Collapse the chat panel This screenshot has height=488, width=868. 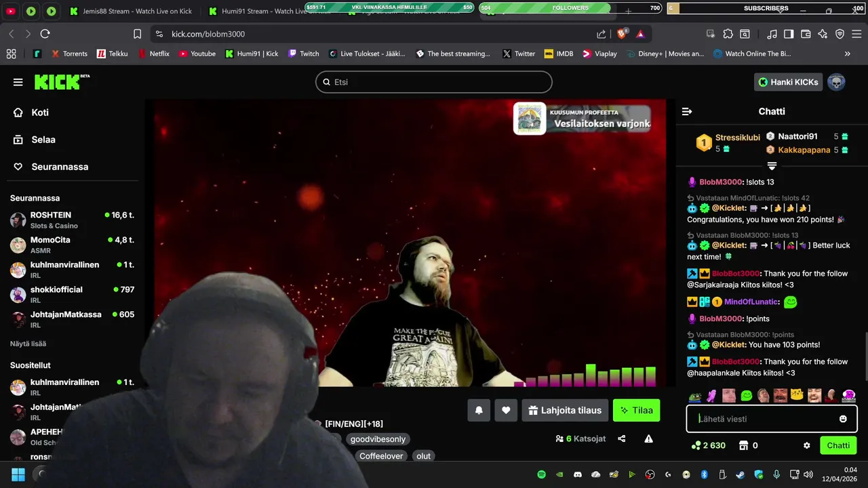click(687, 111)
